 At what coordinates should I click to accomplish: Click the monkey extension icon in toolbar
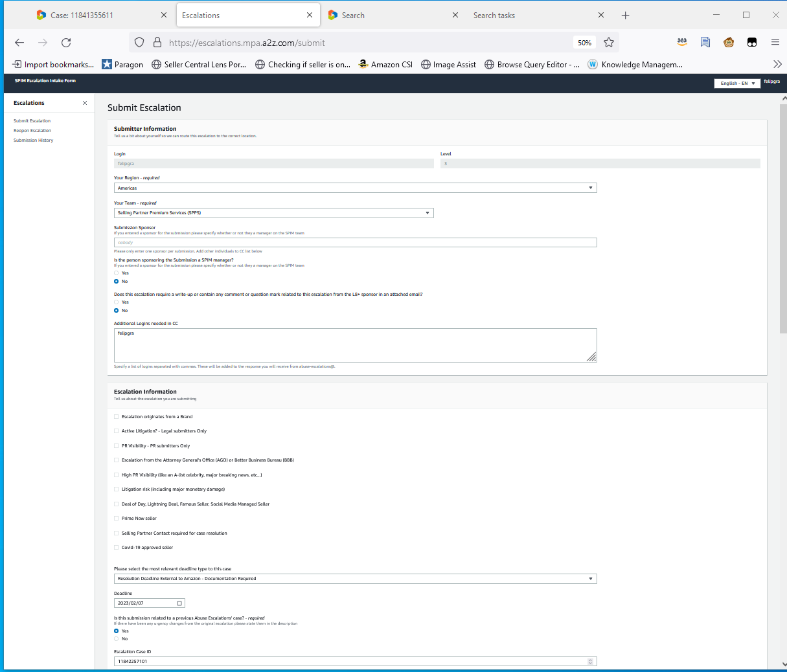coord(729,42)
